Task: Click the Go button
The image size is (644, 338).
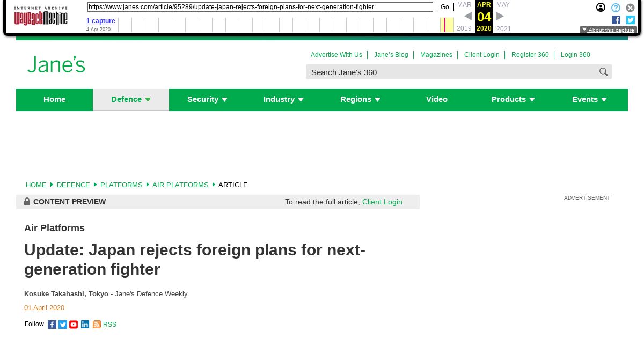Action: tap(444, 7)
